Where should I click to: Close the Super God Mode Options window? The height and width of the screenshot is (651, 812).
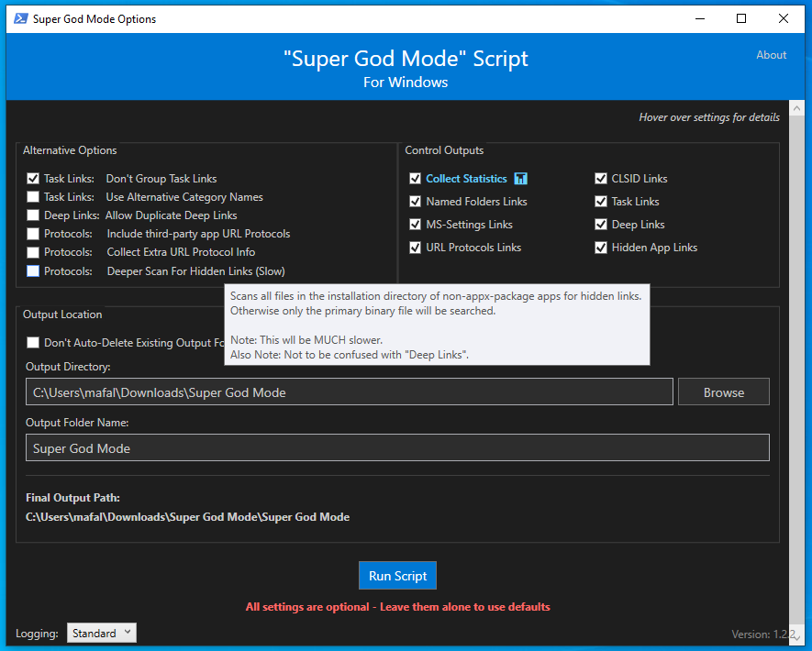point(783,18)
